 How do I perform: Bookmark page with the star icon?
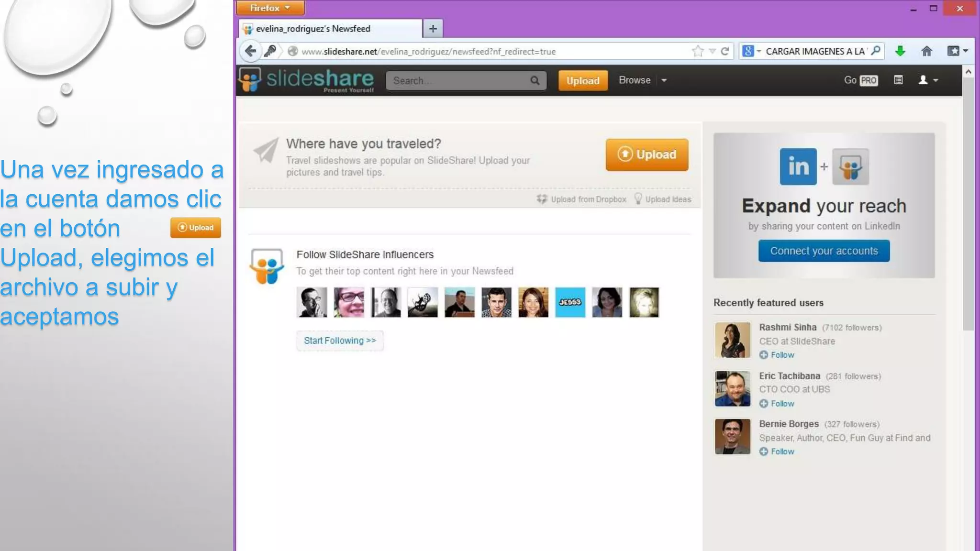[698, 51]
